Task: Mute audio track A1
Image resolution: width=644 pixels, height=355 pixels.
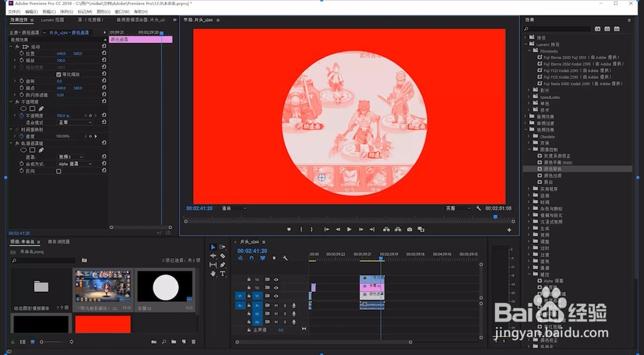Action: pyautogui.click(x=276, y=305)
